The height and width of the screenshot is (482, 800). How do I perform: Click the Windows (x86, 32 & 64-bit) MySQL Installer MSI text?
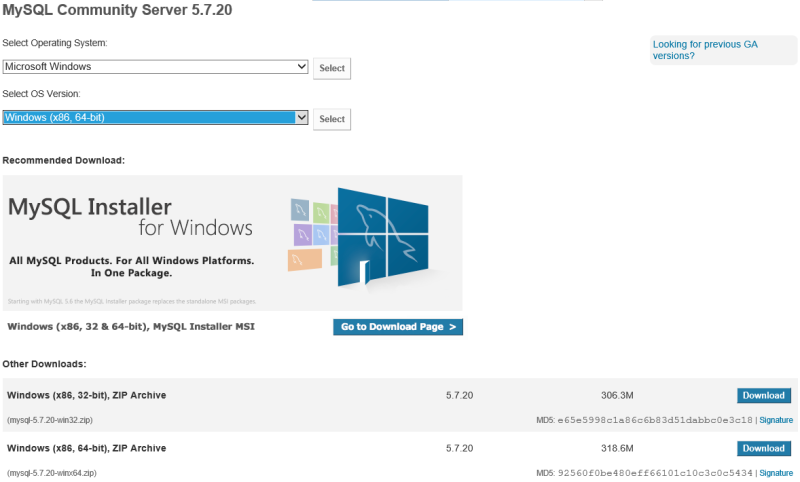[131, 327]
